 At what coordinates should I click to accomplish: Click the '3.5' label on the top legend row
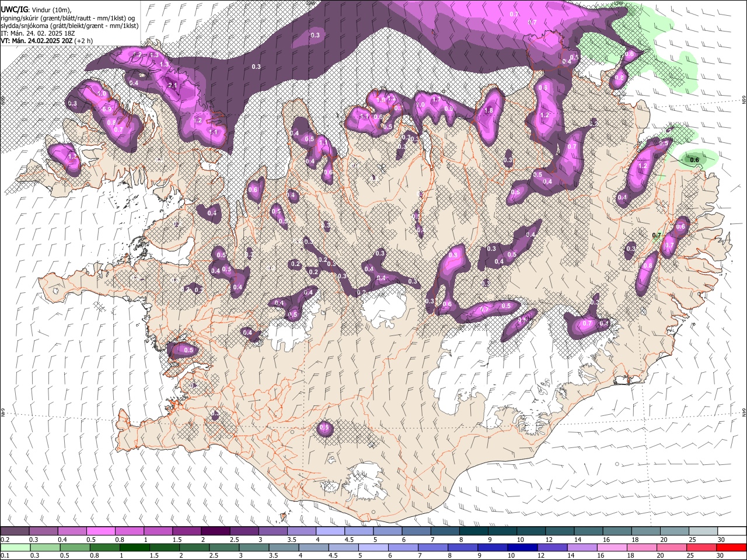point(292,540)
